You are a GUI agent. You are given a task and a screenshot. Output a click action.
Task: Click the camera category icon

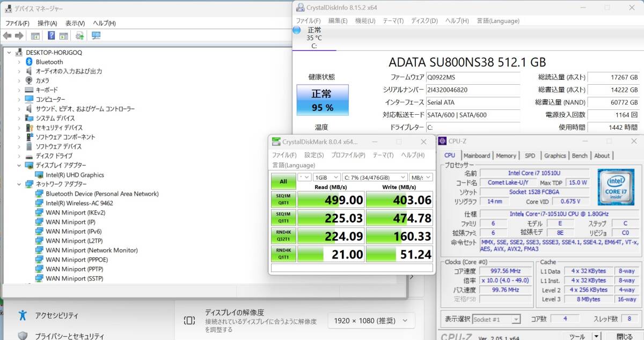(29, 80)
